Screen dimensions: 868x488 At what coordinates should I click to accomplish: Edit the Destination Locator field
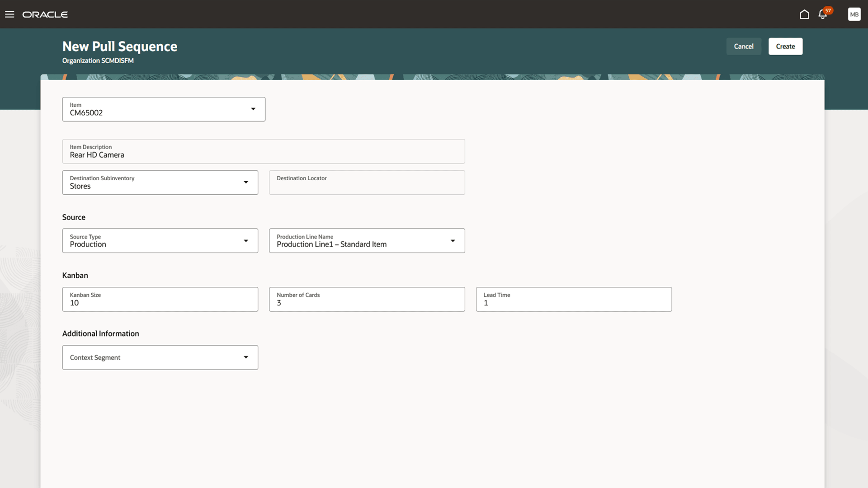[366, 183]
